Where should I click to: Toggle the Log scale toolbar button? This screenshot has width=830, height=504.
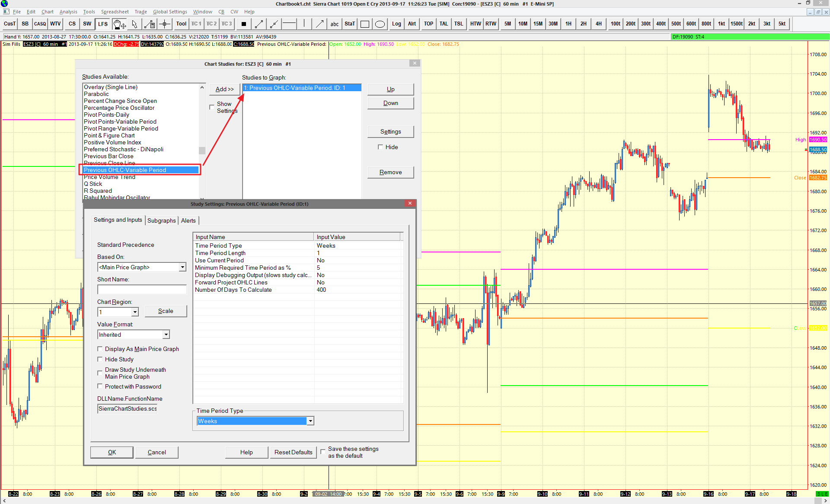pos(396,24)
